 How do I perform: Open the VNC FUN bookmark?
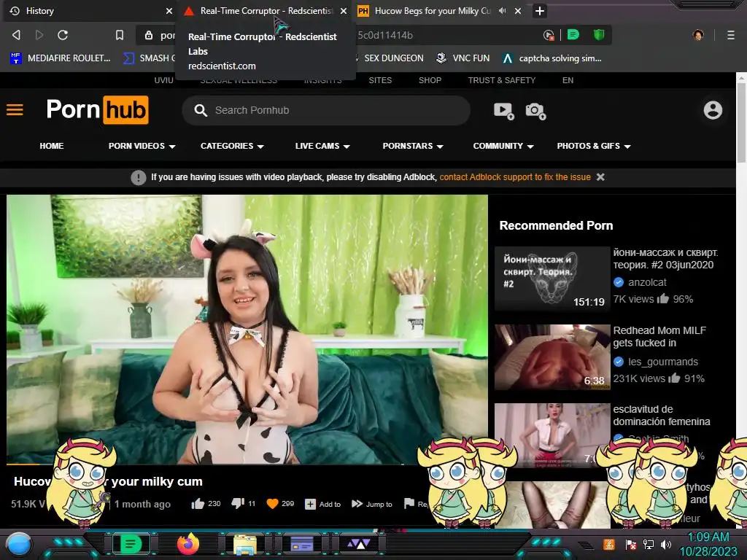click(463, 58)
